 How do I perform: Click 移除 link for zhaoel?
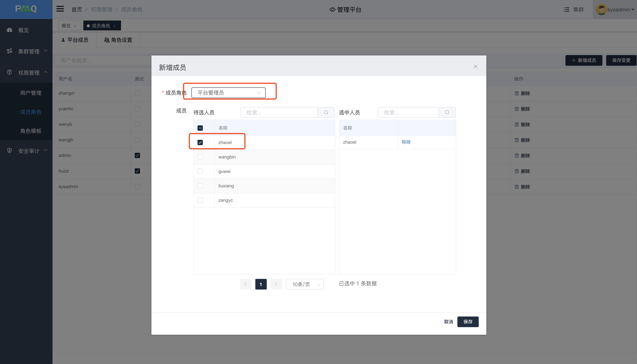coord(406,142)
